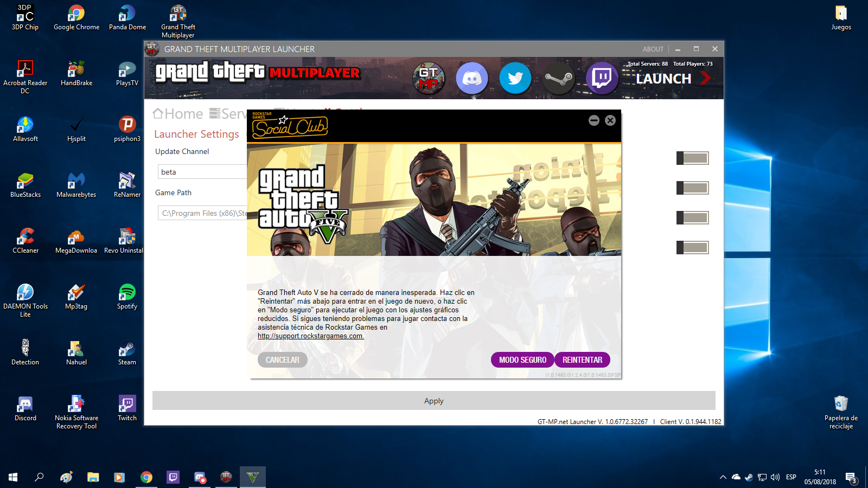This screenshot has height=488, width=868.
Task: Open Malwarebytes desktop shortcut
Action: 76,185
